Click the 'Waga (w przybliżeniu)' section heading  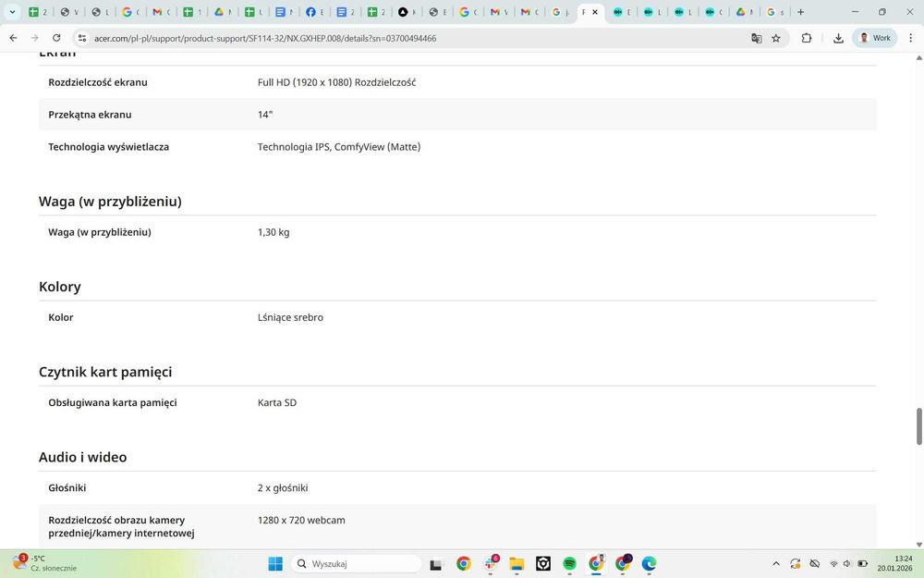pos(110,202)
